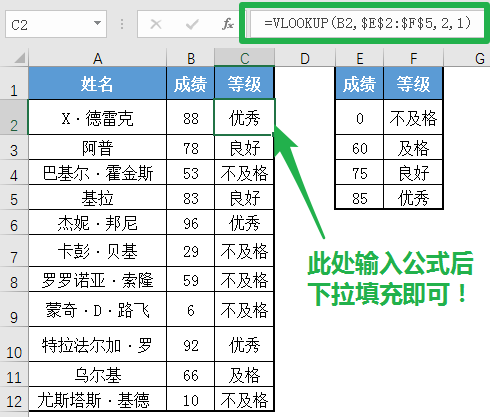The image size is (490, 417).
Task: Select cell with name 蒙奇·D·路飞
Action: pyautogui.click(x=97, y=309)
